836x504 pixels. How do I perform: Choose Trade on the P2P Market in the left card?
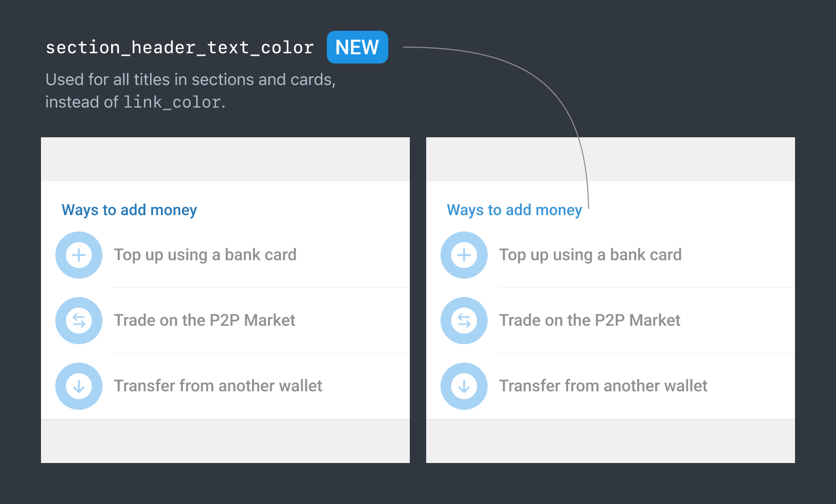(x=204, y=320)
